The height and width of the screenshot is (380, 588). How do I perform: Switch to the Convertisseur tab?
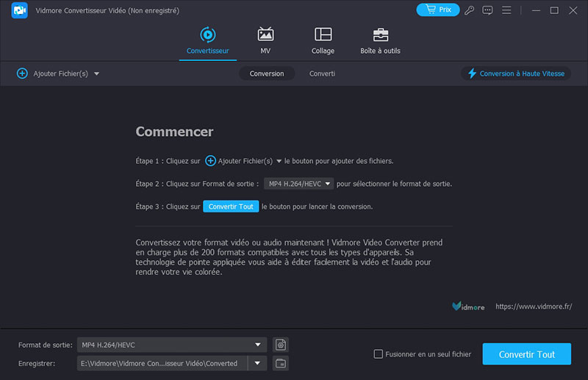[x=208, y=40]
